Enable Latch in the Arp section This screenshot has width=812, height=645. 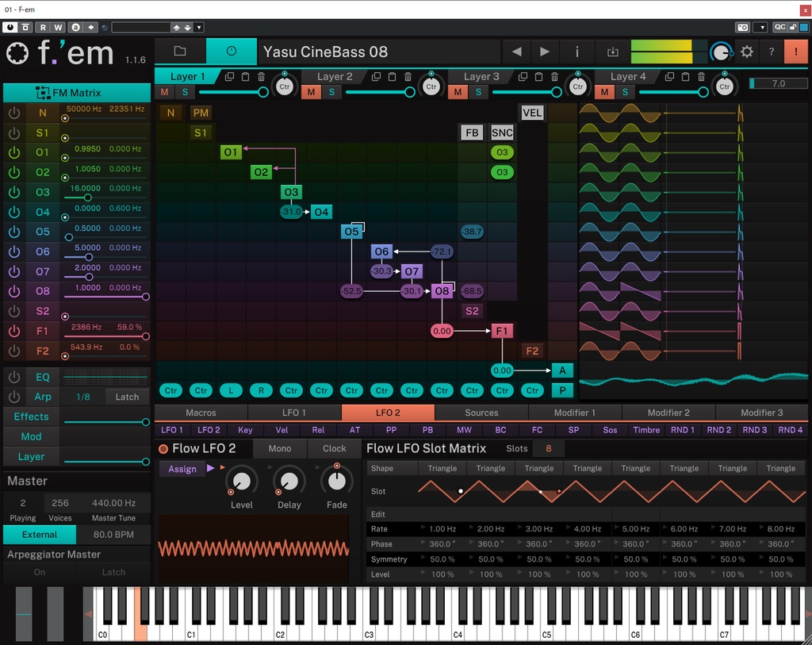pyautogui.click(x=126, y=397)
